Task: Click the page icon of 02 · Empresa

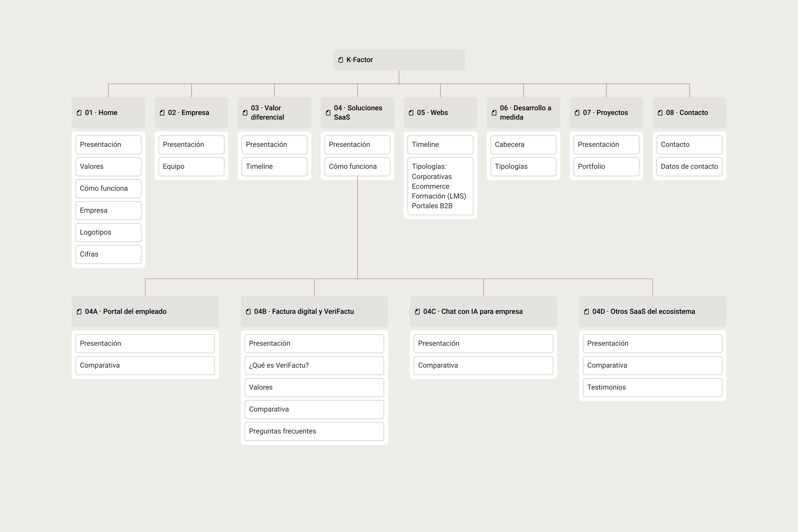Action: click(x=162, y=113)
